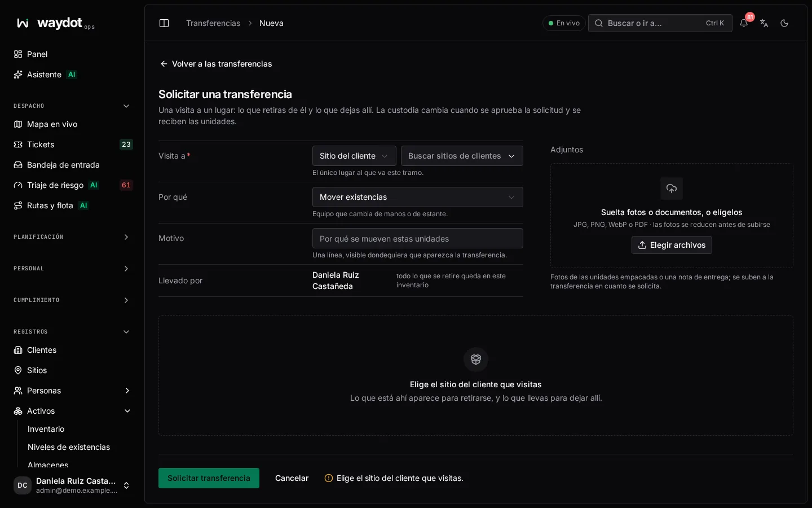Click the En vivo status badge
Viewport: 812px width, 508px height.
click(x=564, y=23)
